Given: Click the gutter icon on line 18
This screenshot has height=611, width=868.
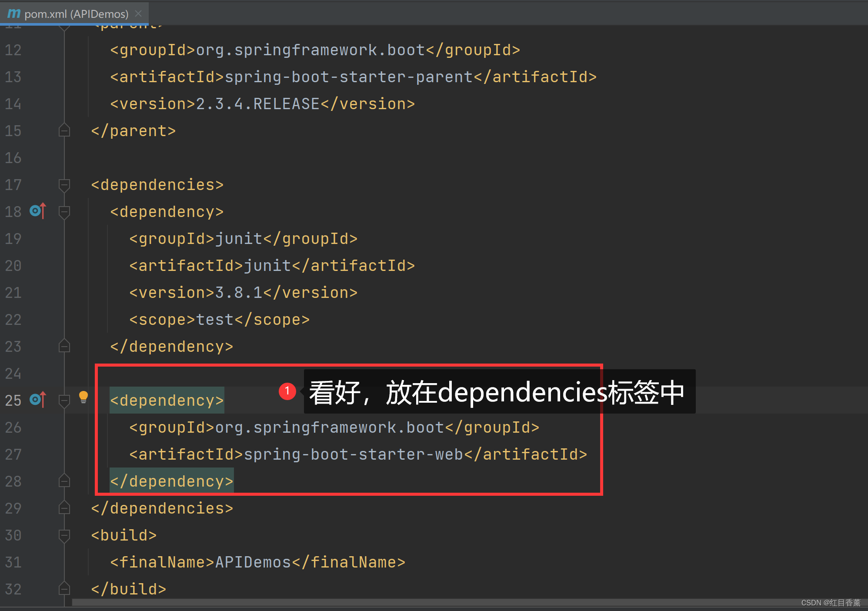Looking at the screenshot, I should 37,211.
